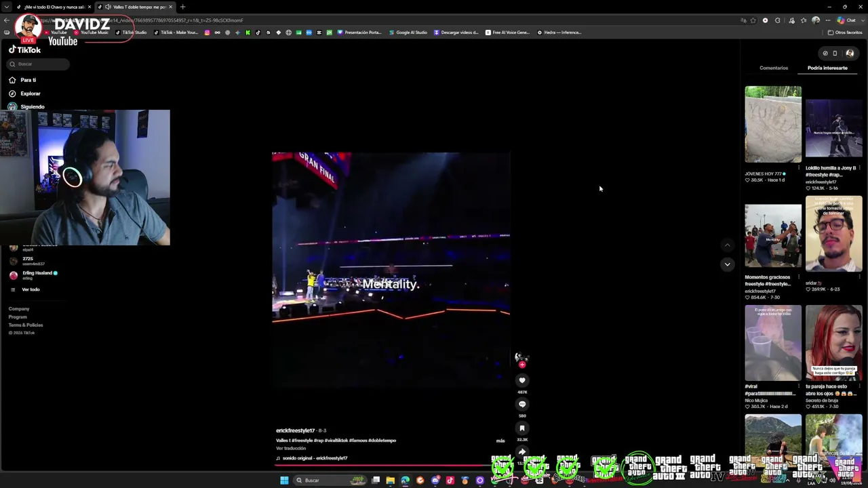Image resolution: width=868 pixels, height=488 pixels.
Task: Open JÓVENES HOY 777 video thumbnail
Action: point(773,124)
